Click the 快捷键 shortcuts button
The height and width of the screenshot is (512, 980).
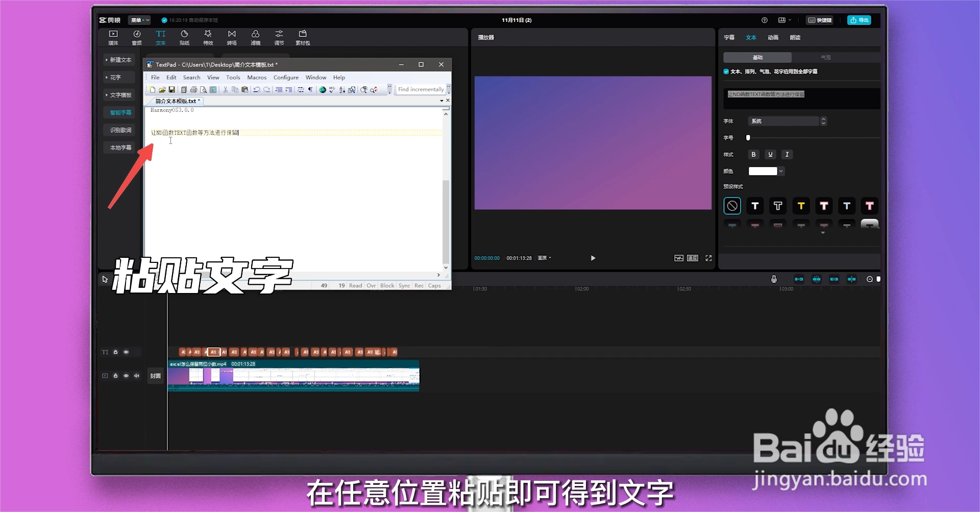click(x=820, y=20)
